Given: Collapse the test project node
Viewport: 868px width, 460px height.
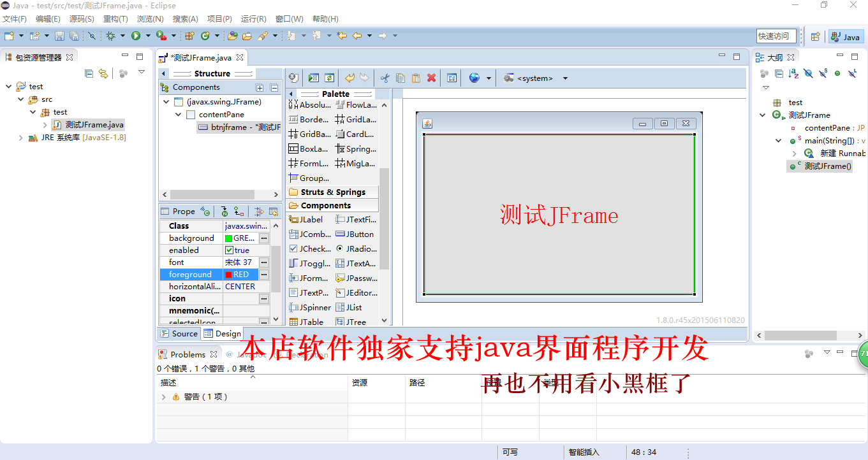Looking at the screenshot, I should (x=8, y=87).
